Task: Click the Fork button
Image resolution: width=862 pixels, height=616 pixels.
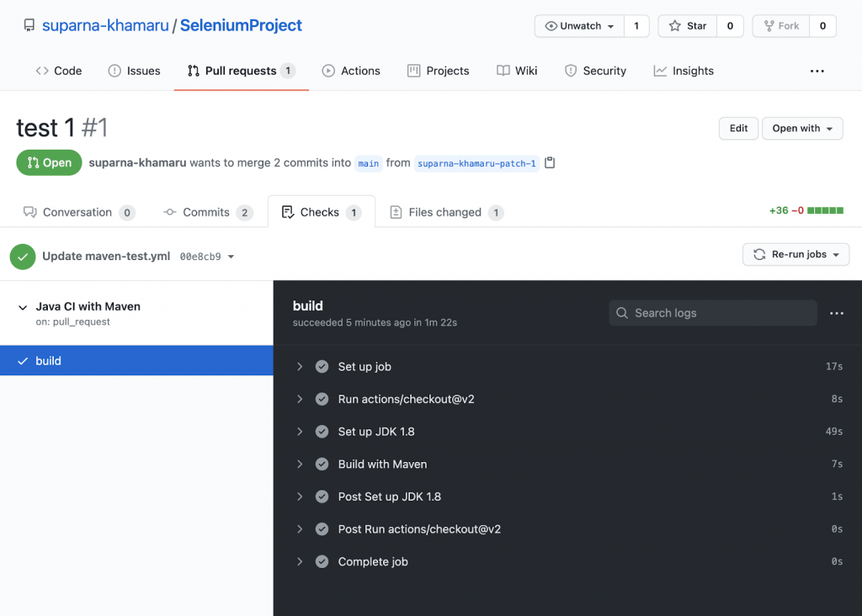Action: [780, 26]
